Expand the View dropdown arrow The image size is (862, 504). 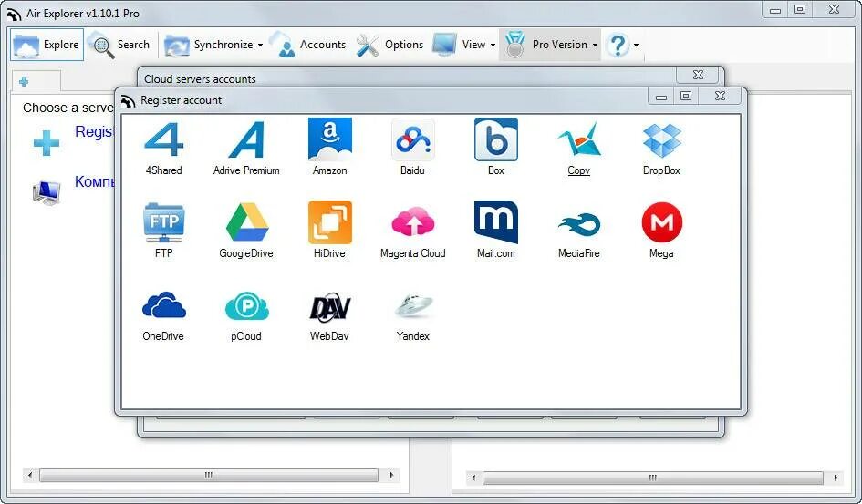click(x=493, y=45)
